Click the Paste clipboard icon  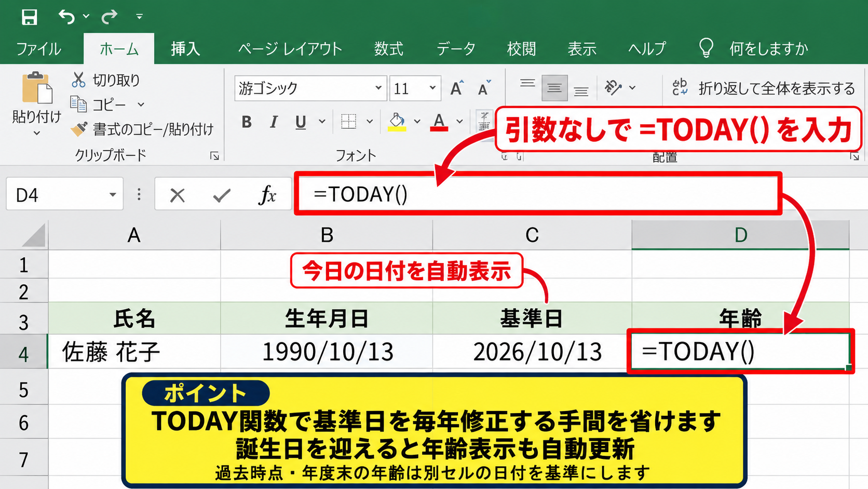36,88
